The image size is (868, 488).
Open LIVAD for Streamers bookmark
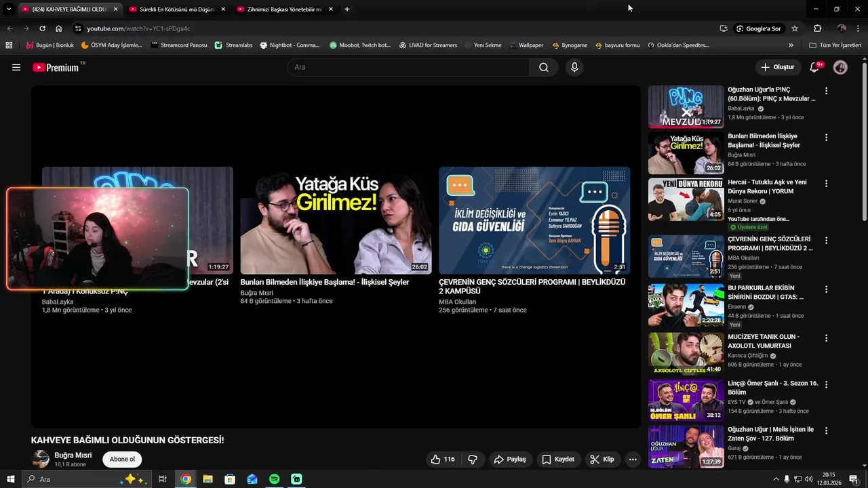coord(428,45)
